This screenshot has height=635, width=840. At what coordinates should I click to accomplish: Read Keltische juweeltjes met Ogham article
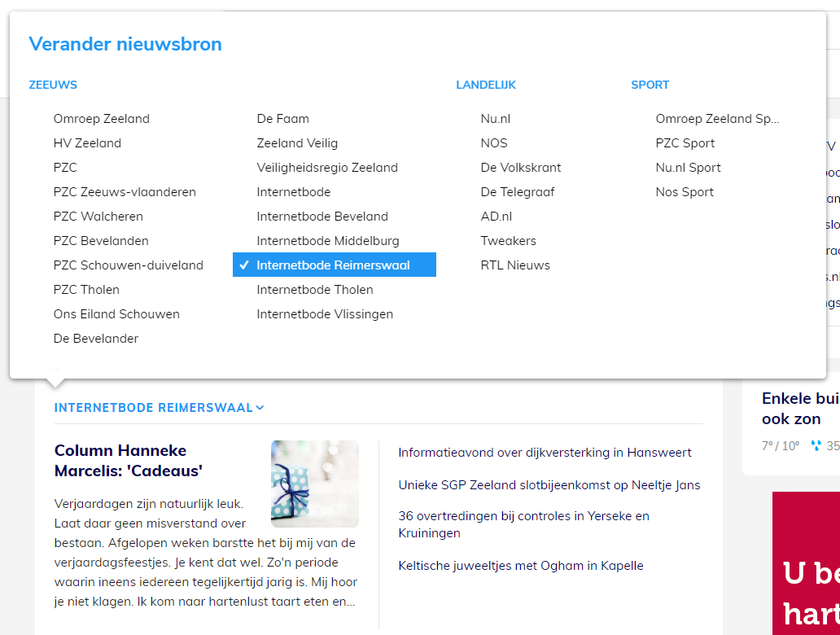521,565
